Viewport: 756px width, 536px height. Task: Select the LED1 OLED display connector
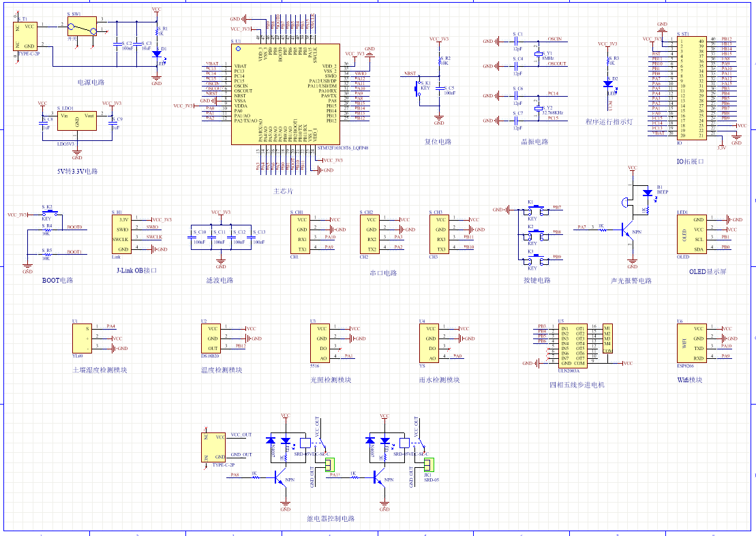point(692,234)
